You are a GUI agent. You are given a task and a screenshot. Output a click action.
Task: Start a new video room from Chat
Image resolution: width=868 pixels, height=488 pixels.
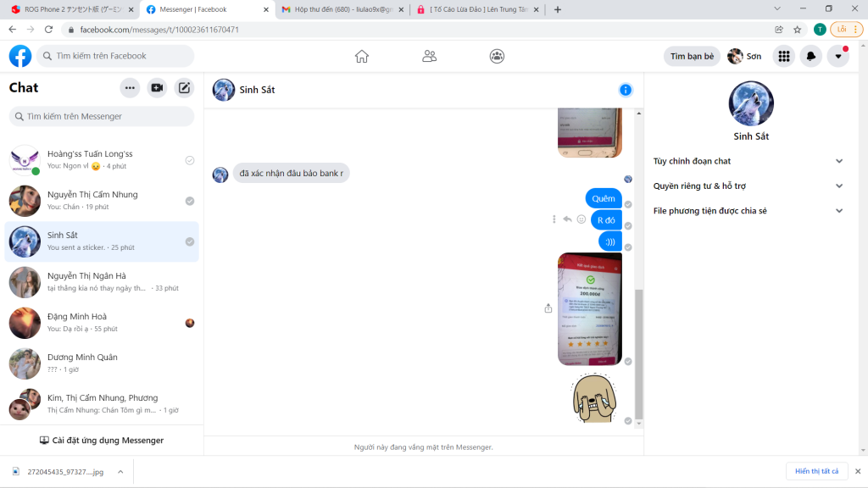click(x=157, y=87)
